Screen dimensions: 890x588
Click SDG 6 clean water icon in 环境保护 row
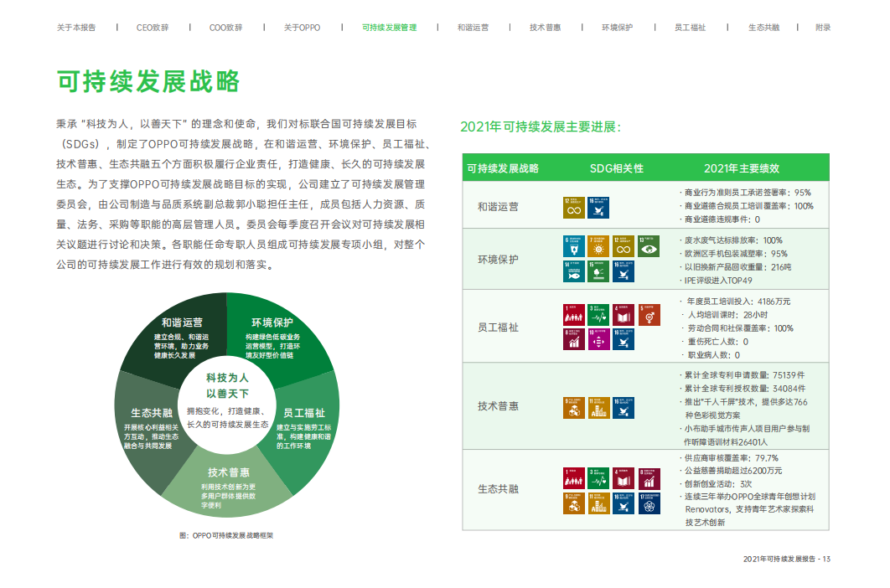[574, 246]
